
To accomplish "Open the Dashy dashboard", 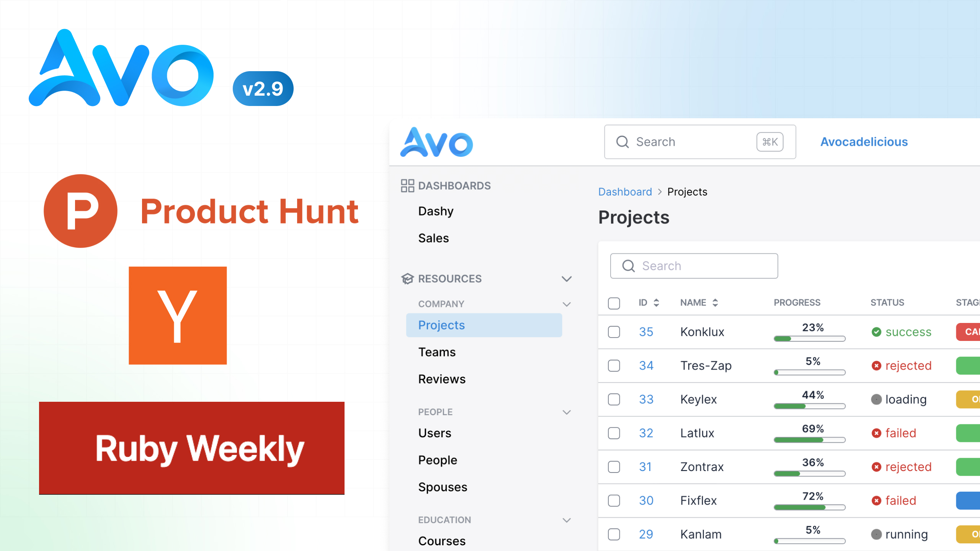I will point(436,210).
